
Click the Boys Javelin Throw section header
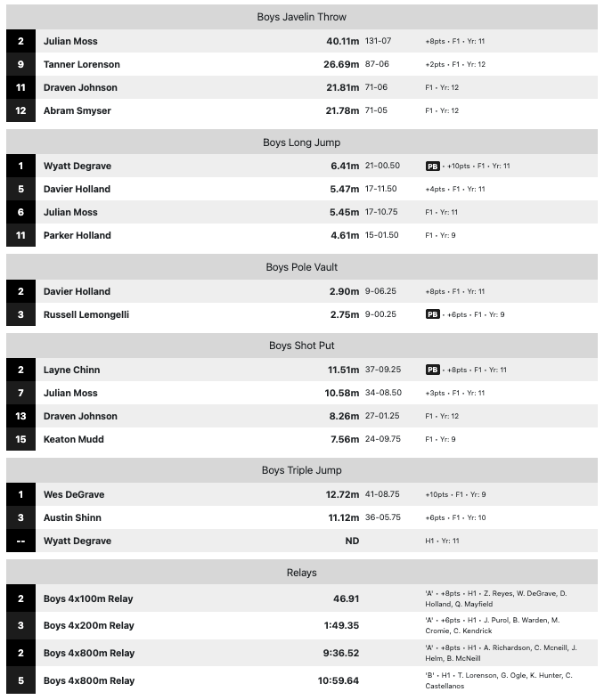pyautogui.click(x=302, y=17)
